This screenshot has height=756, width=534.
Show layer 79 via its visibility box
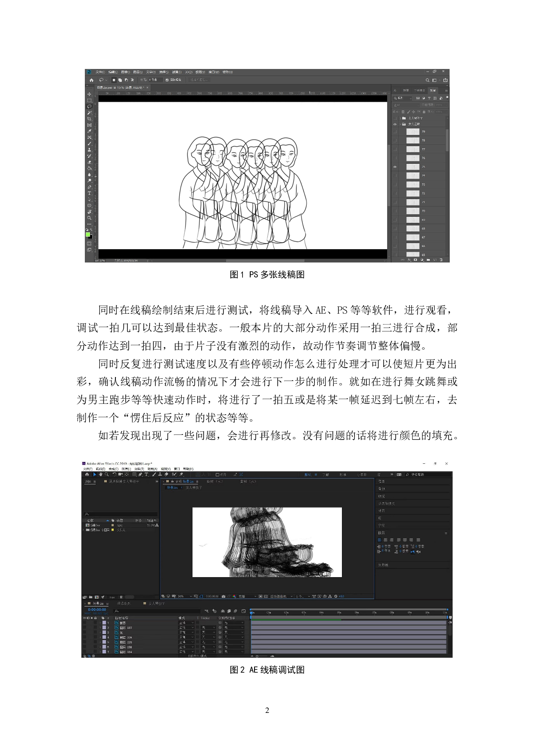(395, 131)
